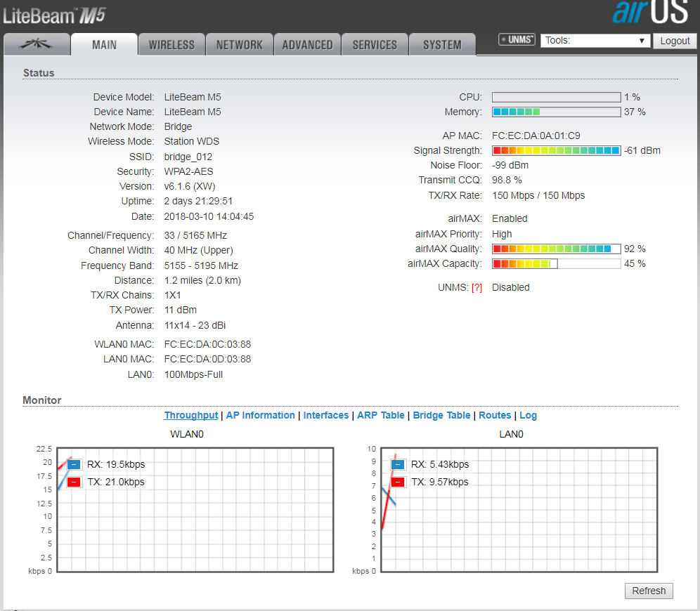The height and width of the screenshot is (611, 700).
Task: Click the airMAX Quality bar
Action: pyautogui.click(x=556, y=249)
